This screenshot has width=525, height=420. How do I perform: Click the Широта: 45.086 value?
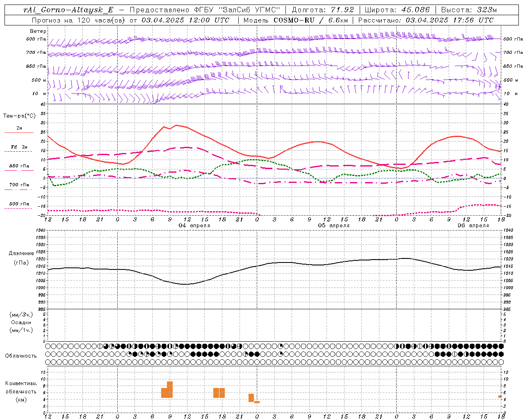point(397,10)
